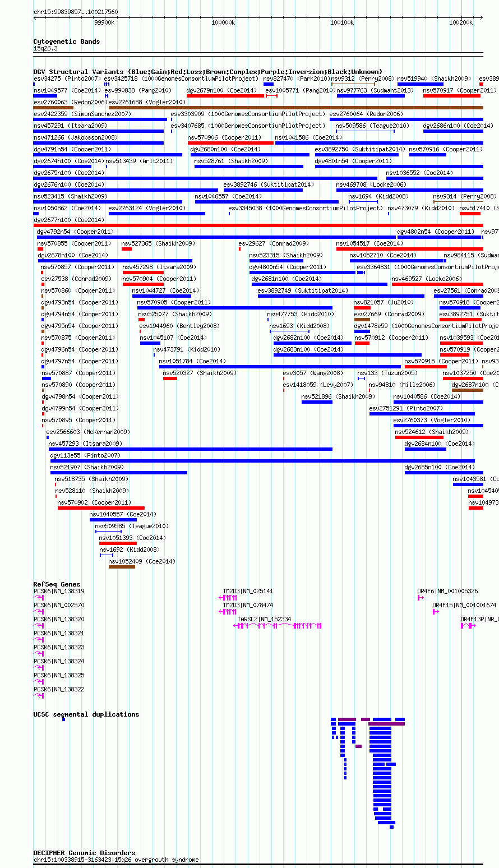Open variant nsv1051784 (Coe2014)
Image resolution: width=499 pixels, height=868 pixels.
click(192, 361)
